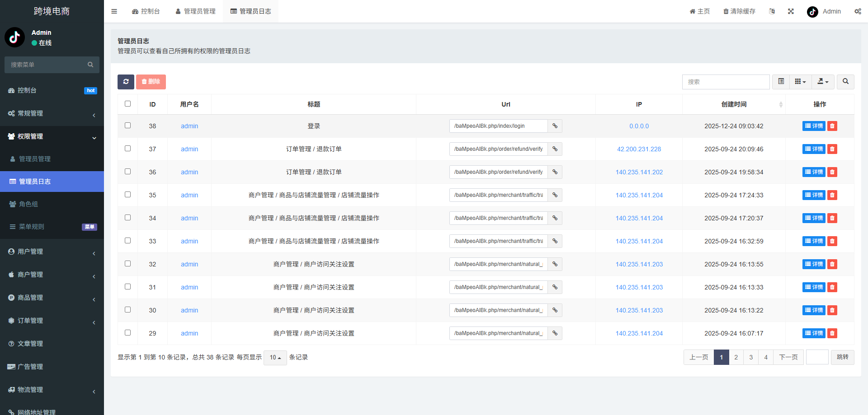
Task: Open the export dropdown in table toolbar
Action: (823, 82)
